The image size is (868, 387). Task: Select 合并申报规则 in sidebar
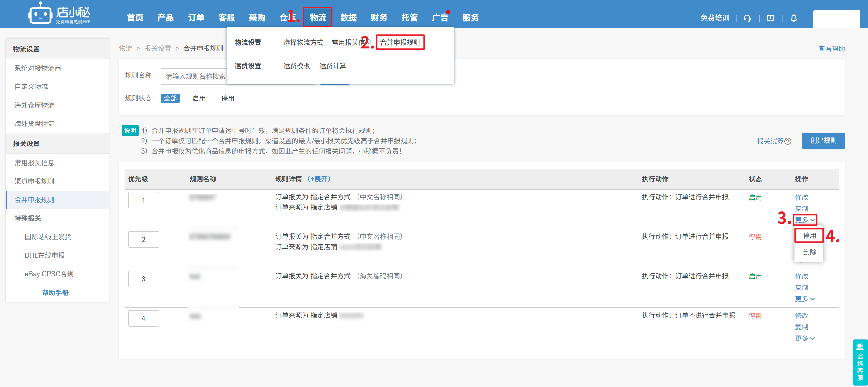(x=57, y=200)
